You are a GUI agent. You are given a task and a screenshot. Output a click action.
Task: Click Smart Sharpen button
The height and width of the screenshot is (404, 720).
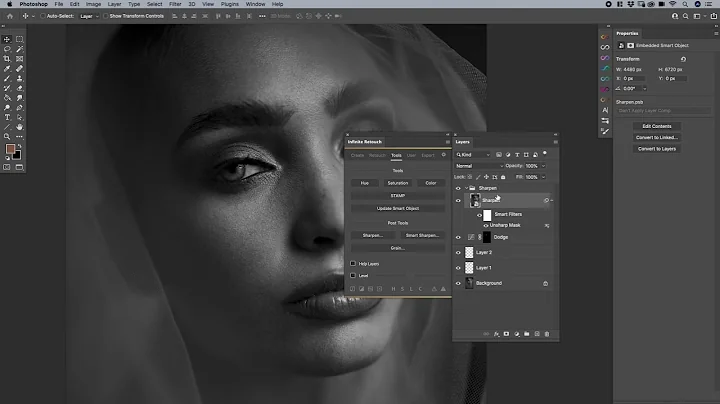tap(422, 236)
